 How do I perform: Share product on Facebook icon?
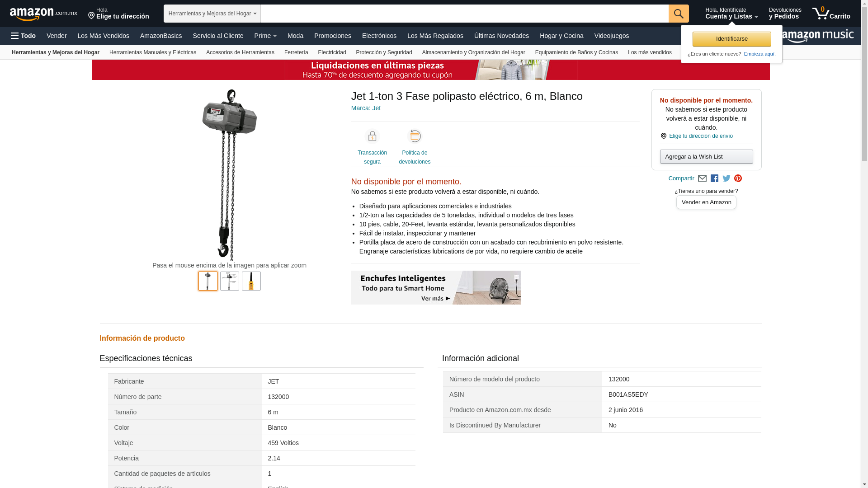tap(714, 178)
